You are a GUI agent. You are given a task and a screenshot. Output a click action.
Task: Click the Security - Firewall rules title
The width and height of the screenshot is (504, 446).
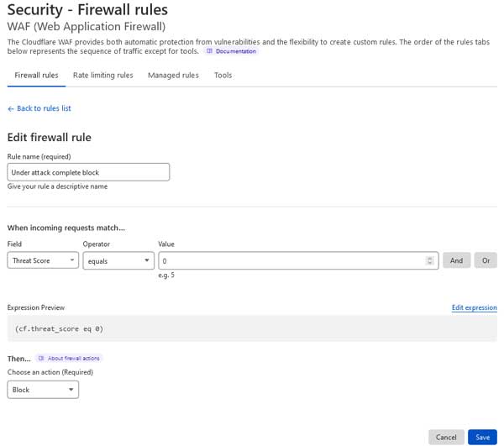87,9
